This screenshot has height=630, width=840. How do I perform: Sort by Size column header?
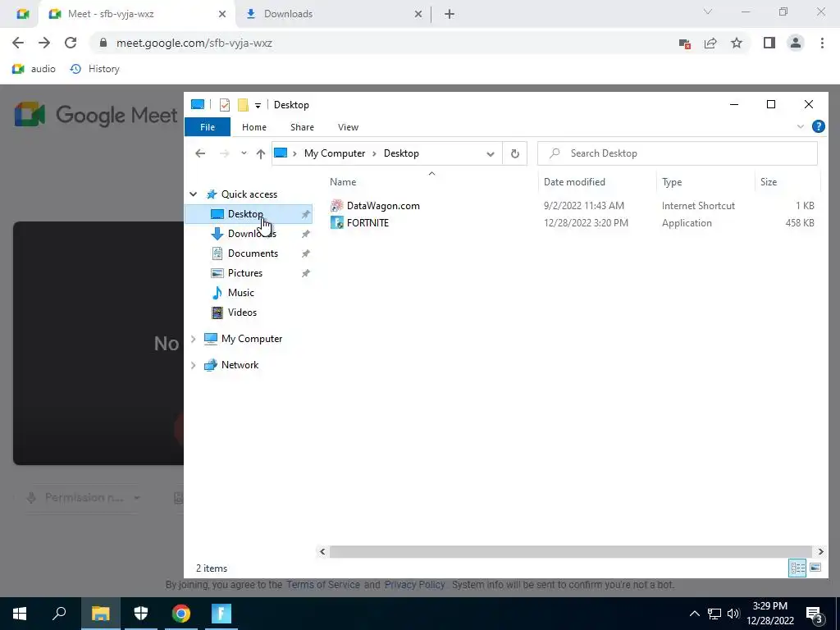pos(768,182)
